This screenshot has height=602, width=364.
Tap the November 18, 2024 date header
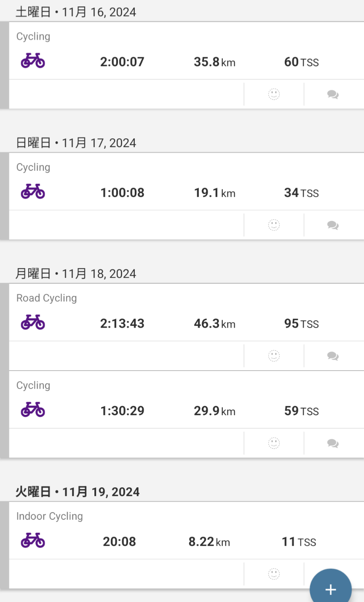pyautogui.click(x=76, y=274)
